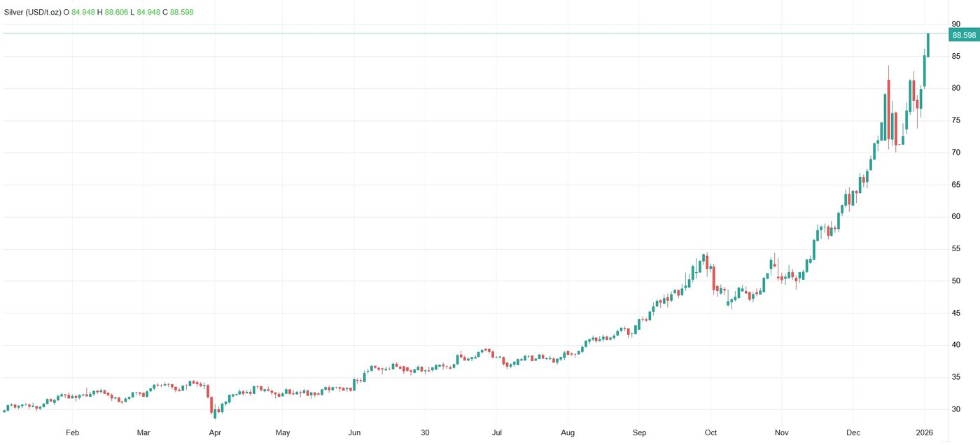Select the Dec label on time axis

click(853, 432)
